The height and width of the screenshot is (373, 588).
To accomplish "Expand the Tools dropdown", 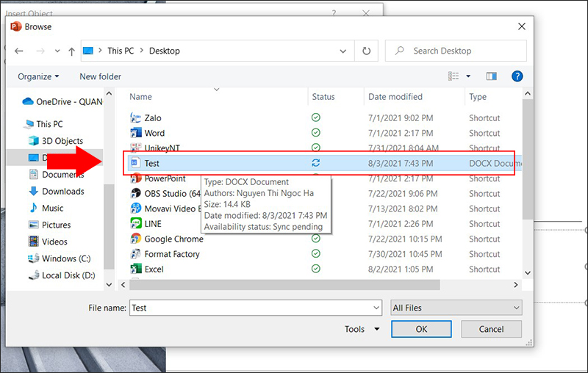I will coord(362,330).
